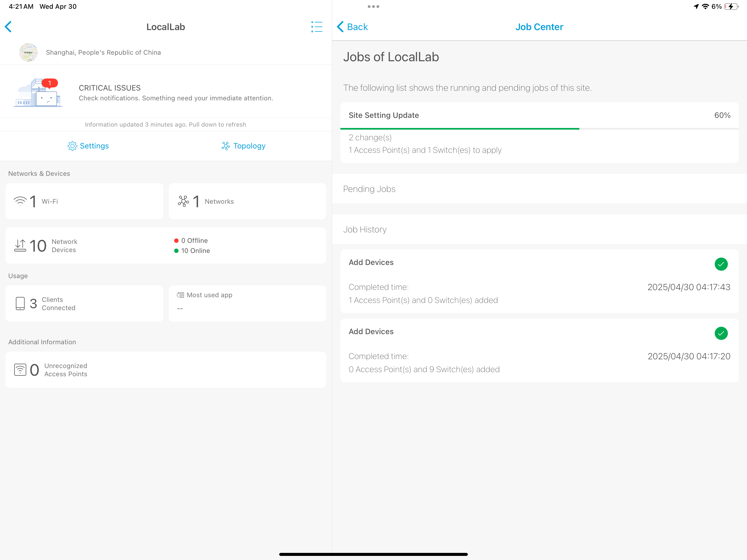
Task: Select the 10 Online text
Action: (x=195, y=251)
